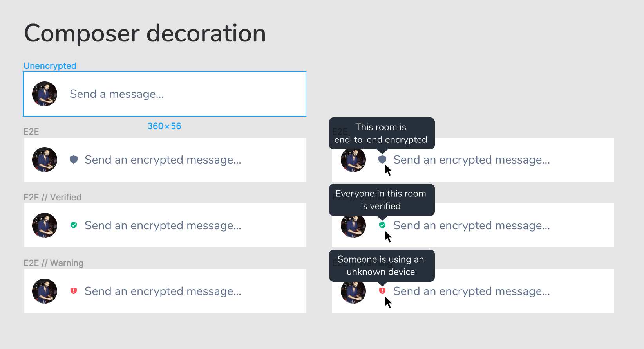Click the red warning shield icon
The height and width of the screenshot is (349, 644).
point(74,291)
